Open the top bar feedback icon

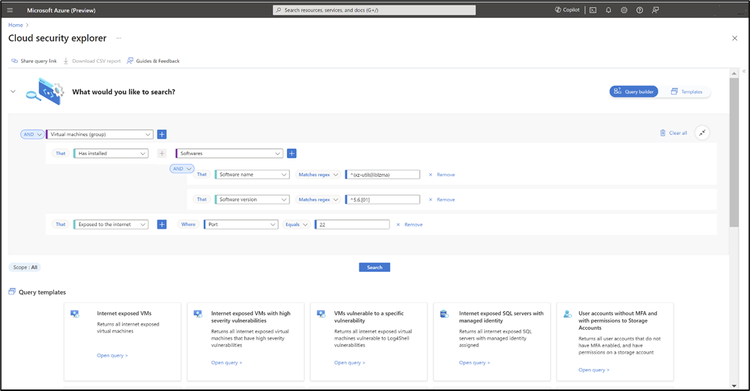click(655, 10)
